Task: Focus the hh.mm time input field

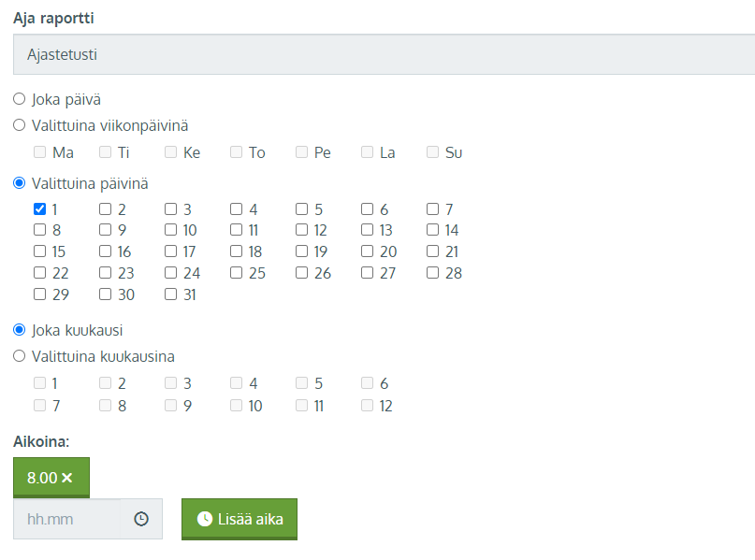Action: tap(67, 519)
